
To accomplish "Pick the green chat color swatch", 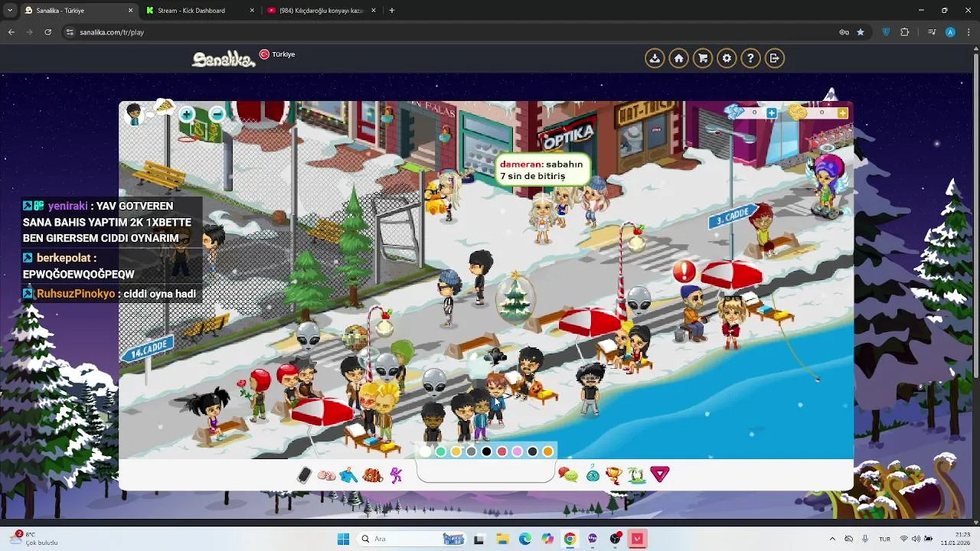I will tap(441, 452).
